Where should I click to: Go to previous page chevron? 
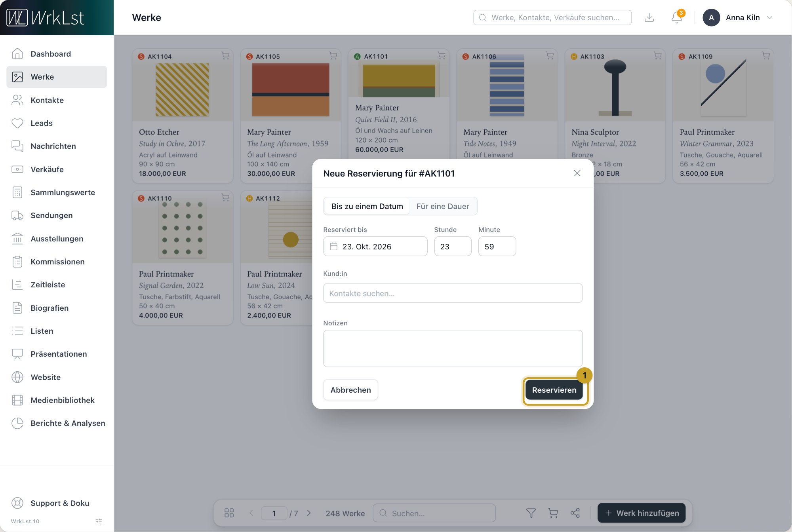(251, 513)
